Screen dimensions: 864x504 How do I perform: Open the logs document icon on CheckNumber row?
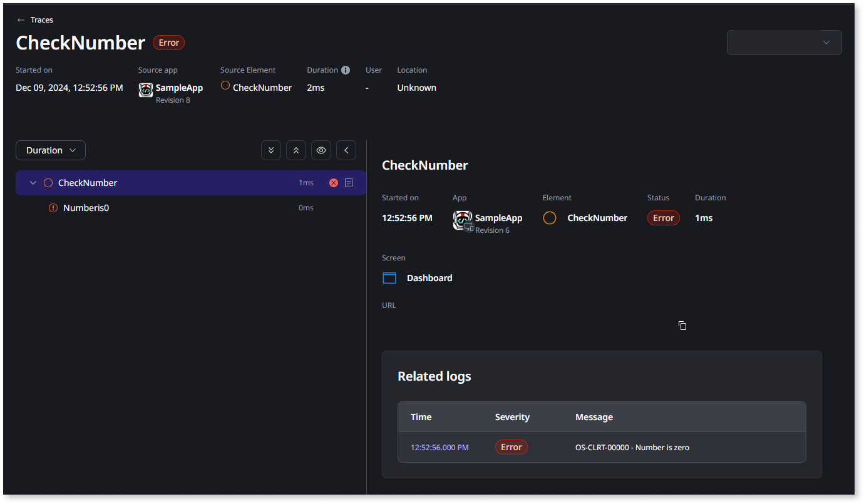[349, 183]
